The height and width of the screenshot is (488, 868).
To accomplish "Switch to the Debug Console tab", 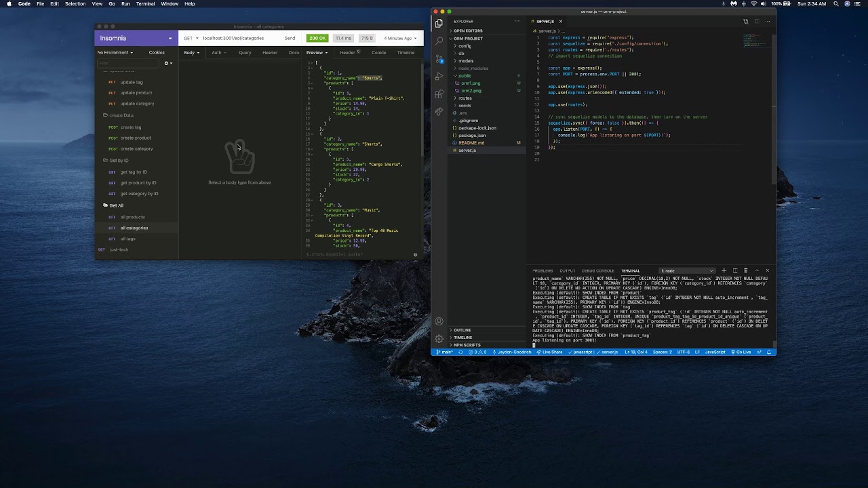I will 597,270.
